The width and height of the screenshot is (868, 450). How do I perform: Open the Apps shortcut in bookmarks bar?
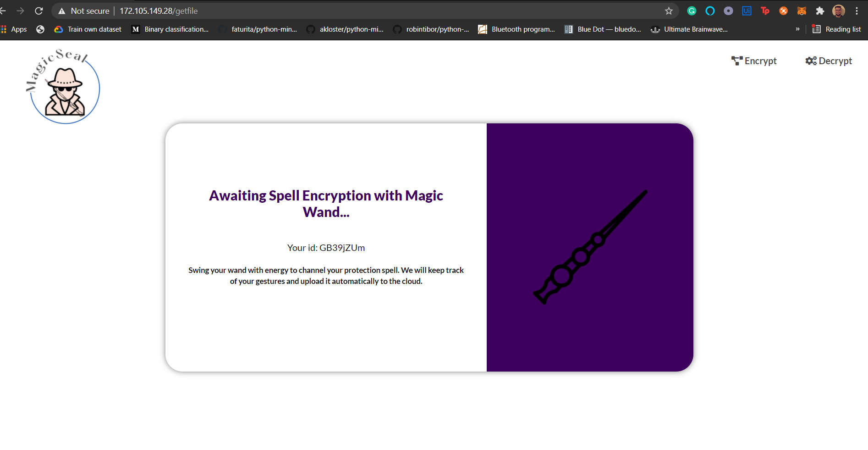14,29
